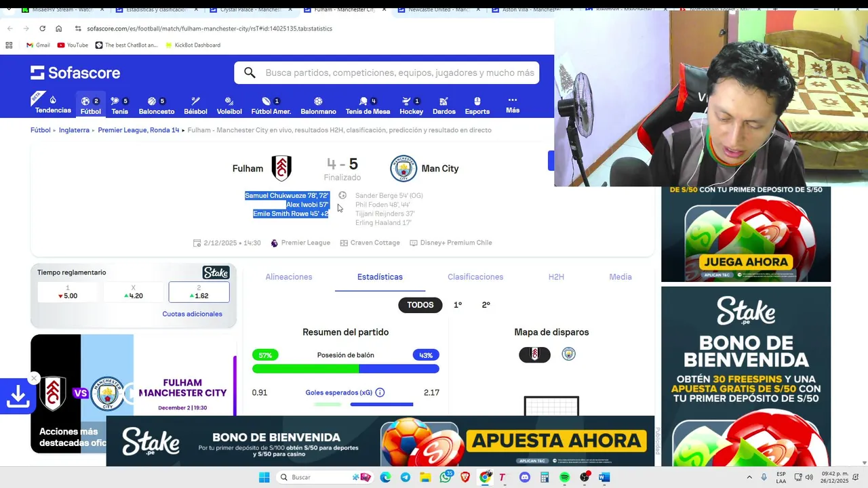This screenshot has width=868, height=488.
Task: Open the Inglaterra breadcrumb link
Action: click(x=74, y=130)
